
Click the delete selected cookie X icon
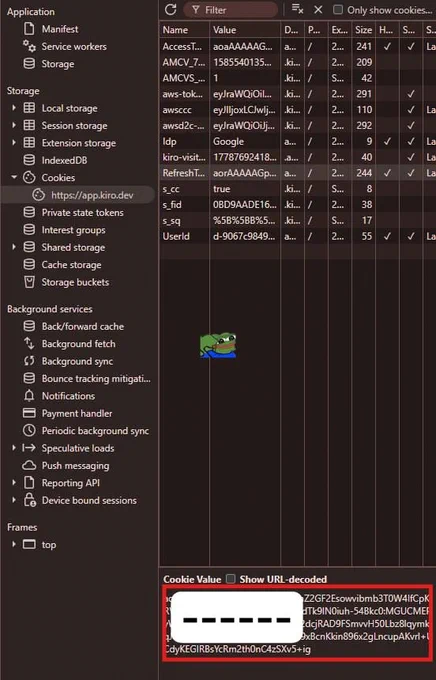click(x=318, y=10)
